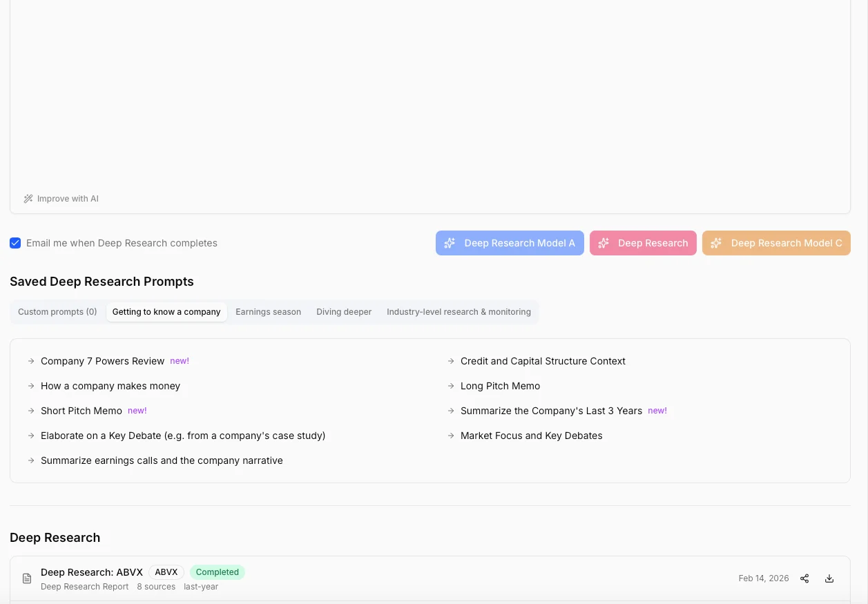Click the arrow beside Summarize earnings calls prompt
Image resolution: width=868 pixels, height=604 pixels.
[31, 460]
